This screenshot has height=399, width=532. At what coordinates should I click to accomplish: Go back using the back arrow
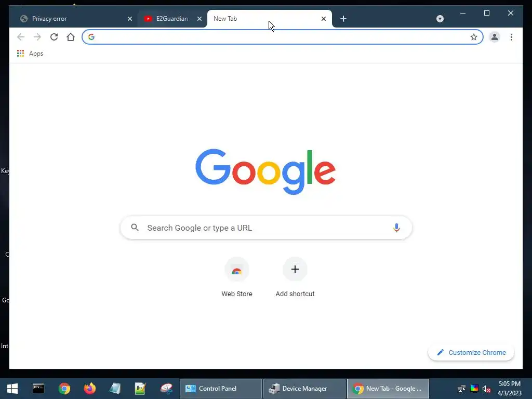tap(21, 37)
